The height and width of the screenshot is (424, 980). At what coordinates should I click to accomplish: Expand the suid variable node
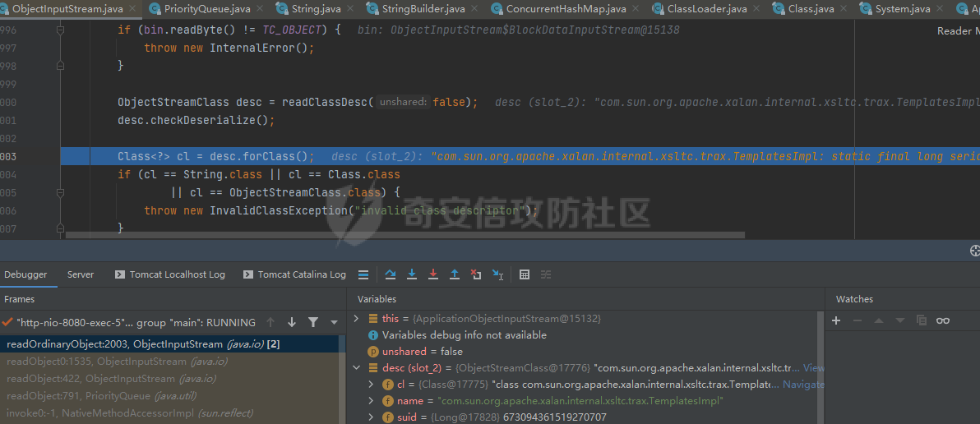click(372, 417)
